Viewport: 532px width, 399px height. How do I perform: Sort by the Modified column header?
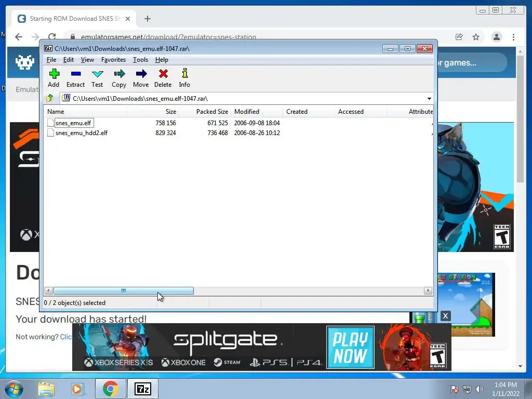[257, 112]
